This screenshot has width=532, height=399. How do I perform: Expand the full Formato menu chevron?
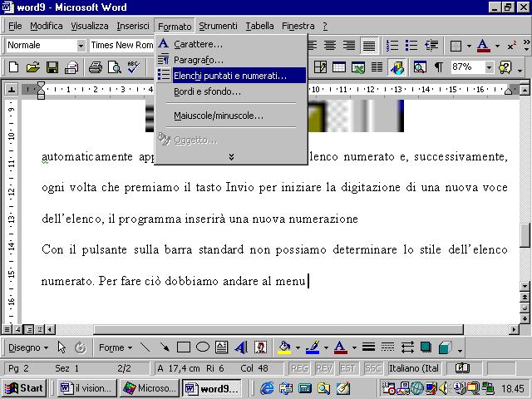pyautogui.click(x=231, y=157)
